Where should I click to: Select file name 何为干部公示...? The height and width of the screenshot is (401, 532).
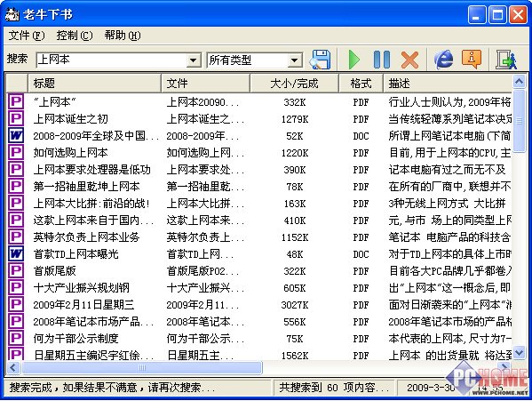205,339
